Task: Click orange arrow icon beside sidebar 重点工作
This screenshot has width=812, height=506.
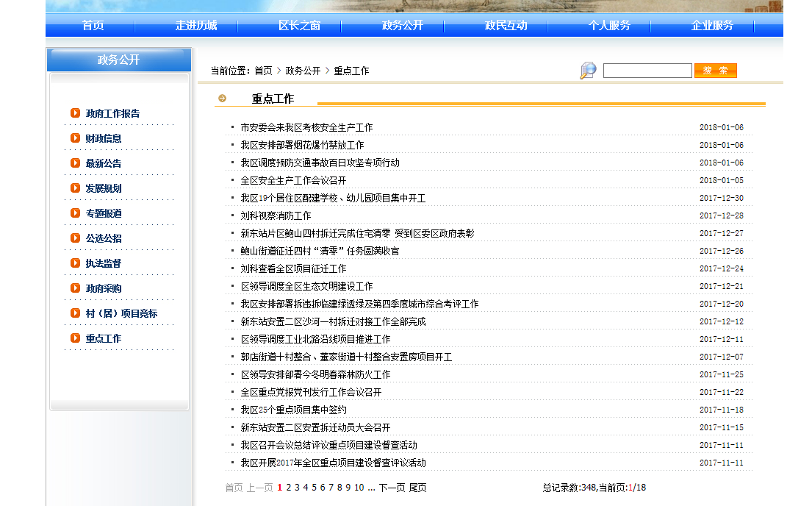Action: (76, 338)
